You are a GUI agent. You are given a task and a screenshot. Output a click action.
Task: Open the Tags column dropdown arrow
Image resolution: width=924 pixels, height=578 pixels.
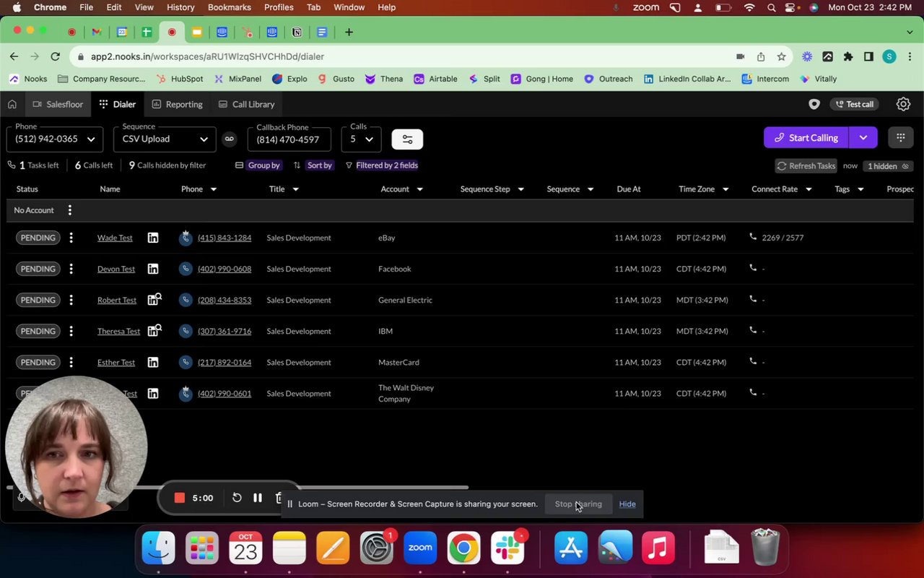(x=860, y=189)
